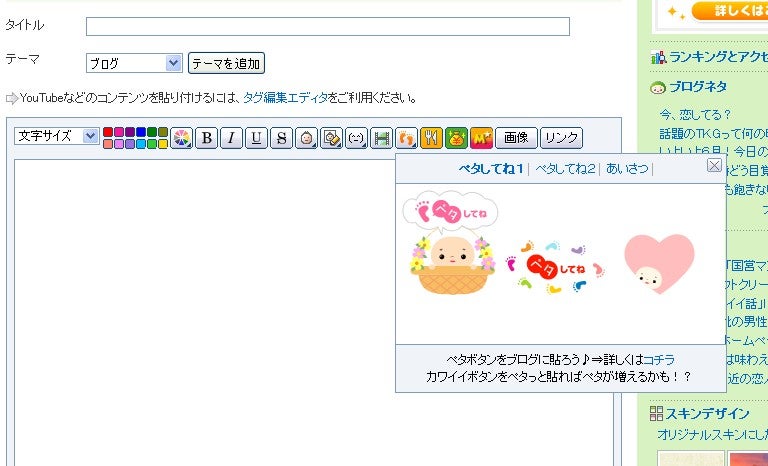
Task: Pick the hot pink color swatch
Action: 119,132
